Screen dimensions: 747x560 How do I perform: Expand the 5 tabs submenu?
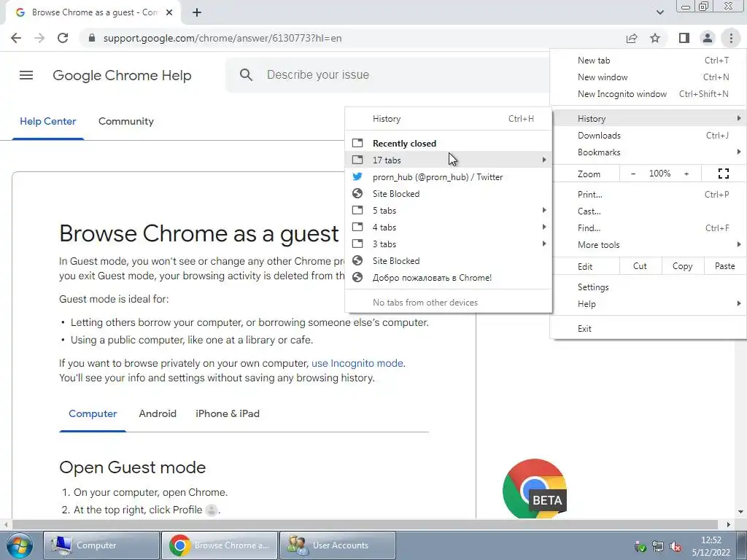(x=449, y=211)
